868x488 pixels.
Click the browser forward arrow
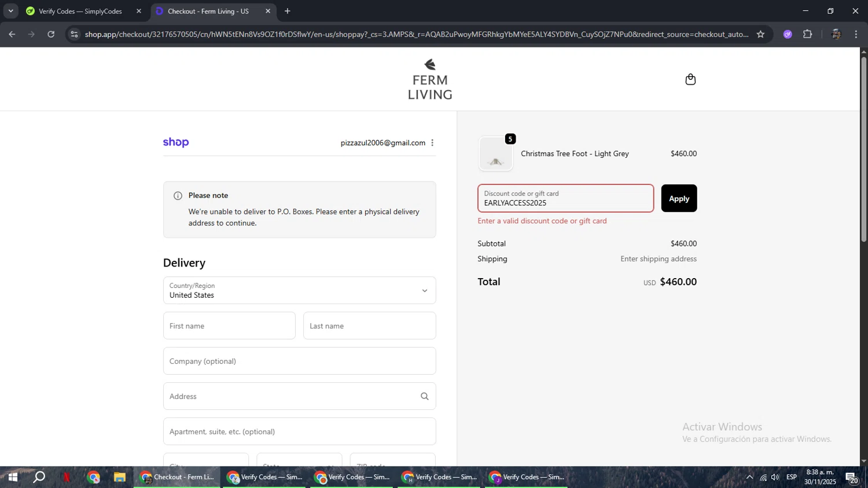point(31,34)
